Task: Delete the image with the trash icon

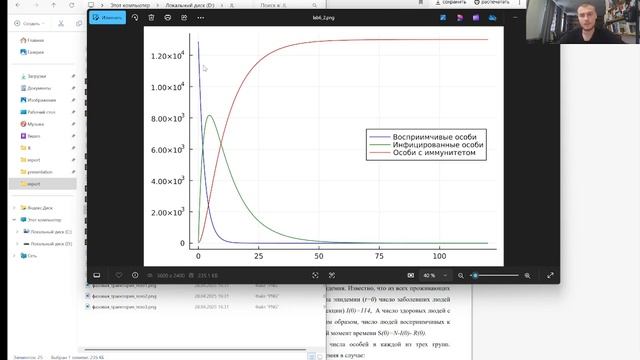Action: 151,18
